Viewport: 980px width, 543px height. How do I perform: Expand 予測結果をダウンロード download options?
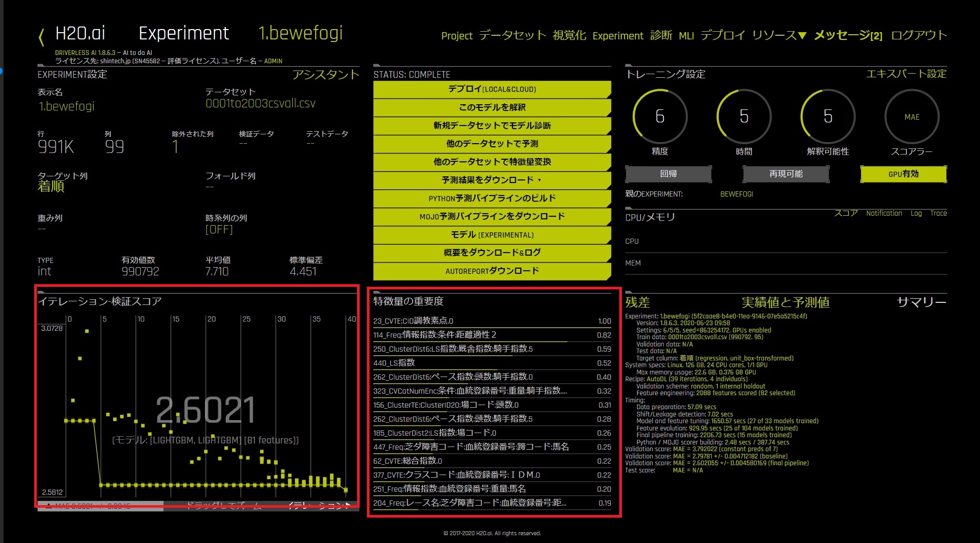491,180
